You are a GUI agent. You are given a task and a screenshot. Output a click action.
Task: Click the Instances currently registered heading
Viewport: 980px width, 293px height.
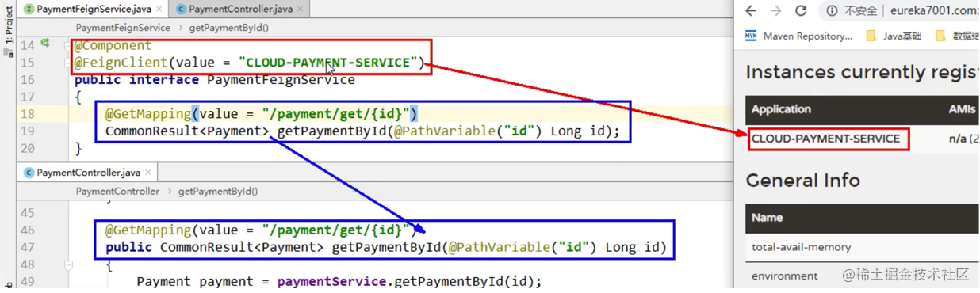pos(862,73)
